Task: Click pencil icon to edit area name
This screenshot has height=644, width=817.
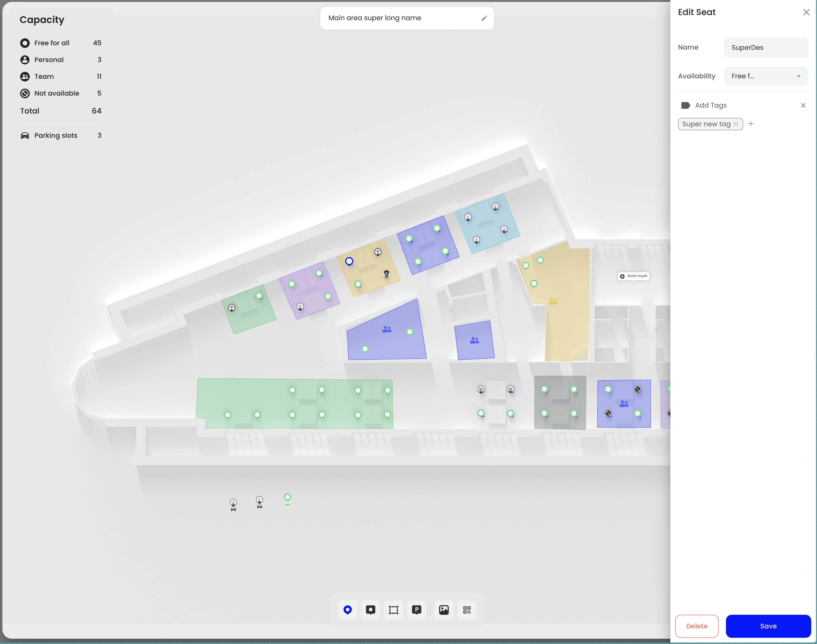Action: [484, 18]
